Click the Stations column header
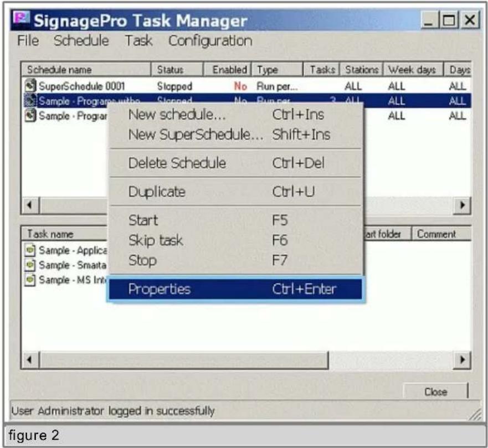Viewport: 488px width, 448px height. (361, 69)
